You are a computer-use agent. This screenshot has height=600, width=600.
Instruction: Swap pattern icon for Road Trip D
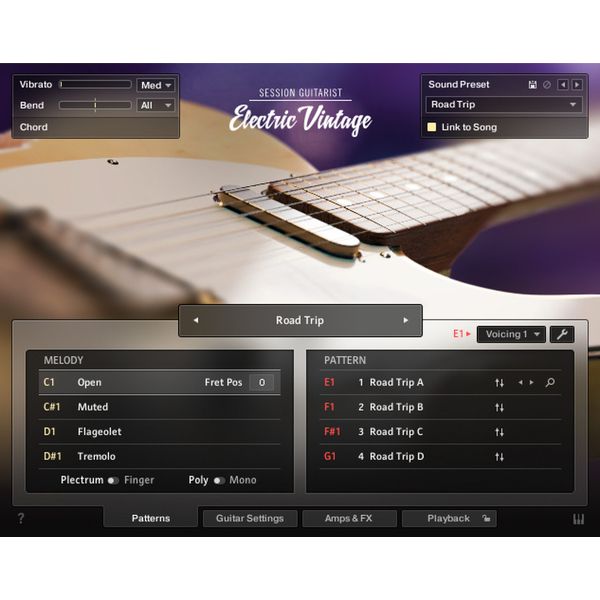click(x=499, y=457)
